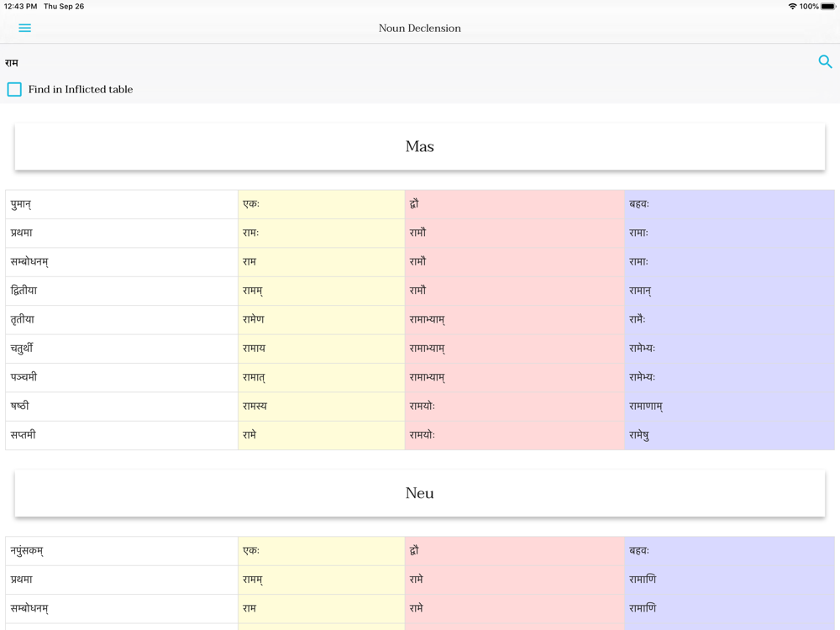Viewport: 840px width, 630px height.
Task: Tap the 12:43 PM status bar clock
Action: pos(20,7)
